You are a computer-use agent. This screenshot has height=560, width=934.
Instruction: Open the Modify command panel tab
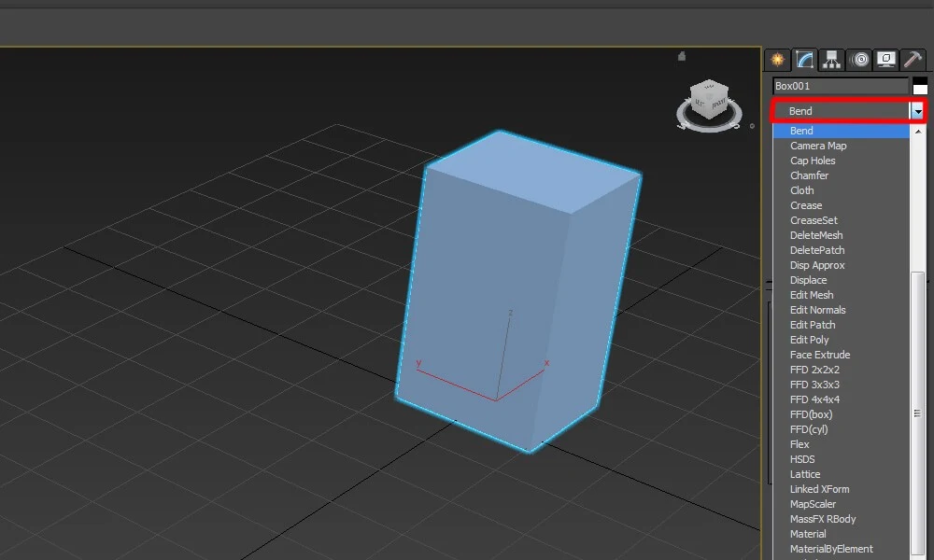pos(804,60)
